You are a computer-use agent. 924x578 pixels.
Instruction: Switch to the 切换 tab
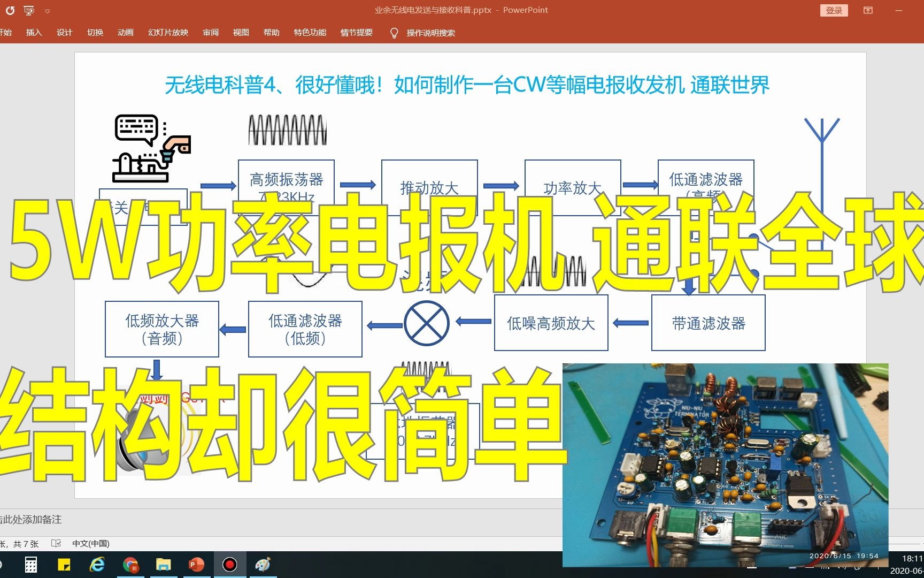point(95,33)
